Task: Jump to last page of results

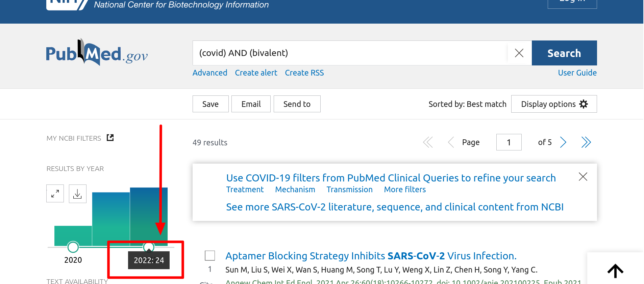Action: click(x=586, y=142)
